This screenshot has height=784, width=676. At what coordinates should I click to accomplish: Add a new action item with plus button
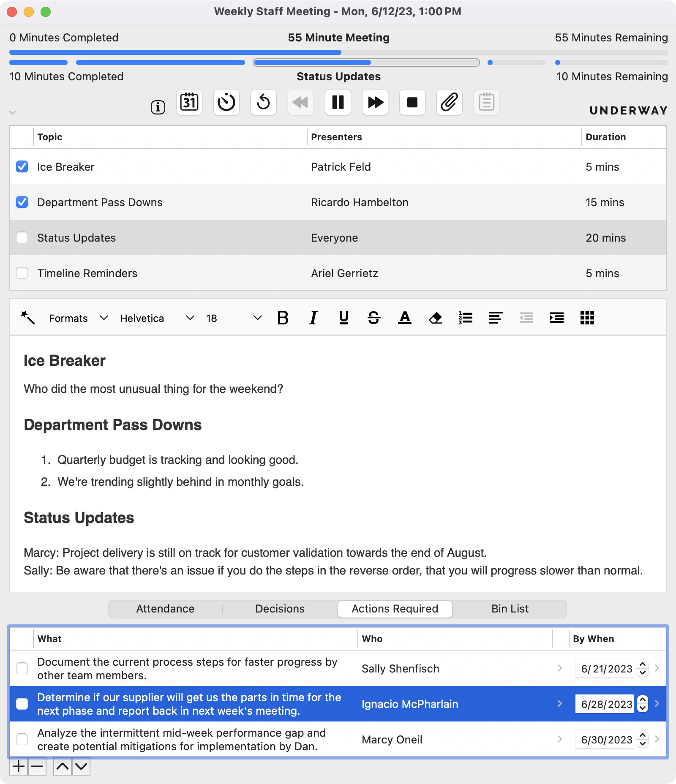pyautogui.click(x=19, y=766)
